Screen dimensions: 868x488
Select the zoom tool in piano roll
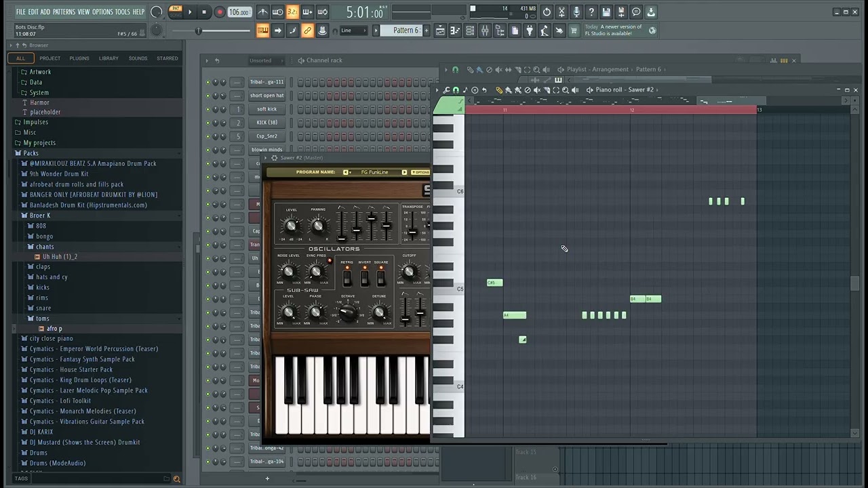tap(566, 90)
